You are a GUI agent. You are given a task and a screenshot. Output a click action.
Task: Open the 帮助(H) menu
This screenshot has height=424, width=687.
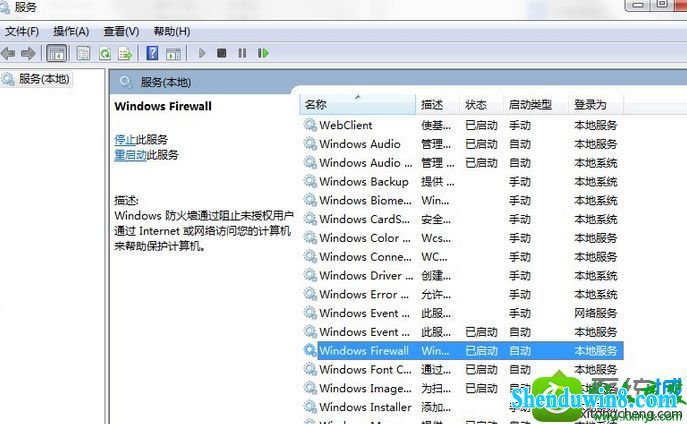[172, 32]
